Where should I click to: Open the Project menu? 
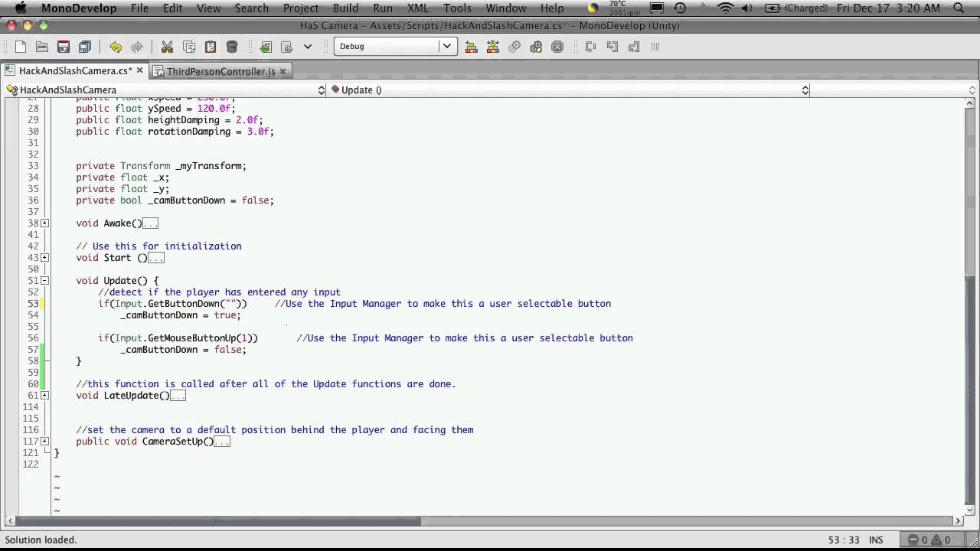pyautogui.click(x=301, y=8)
